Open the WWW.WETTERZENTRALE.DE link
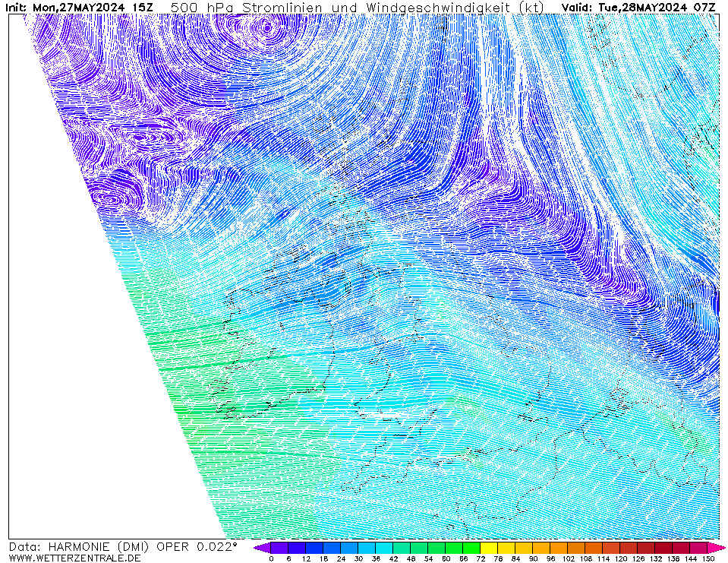 [x=74, y=558]
